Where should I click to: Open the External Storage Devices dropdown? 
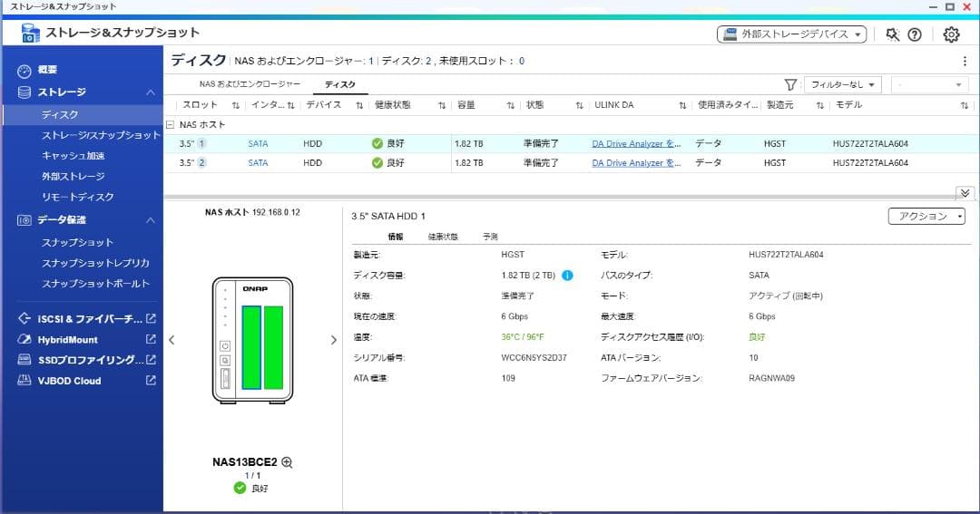[x=791, y=34]
